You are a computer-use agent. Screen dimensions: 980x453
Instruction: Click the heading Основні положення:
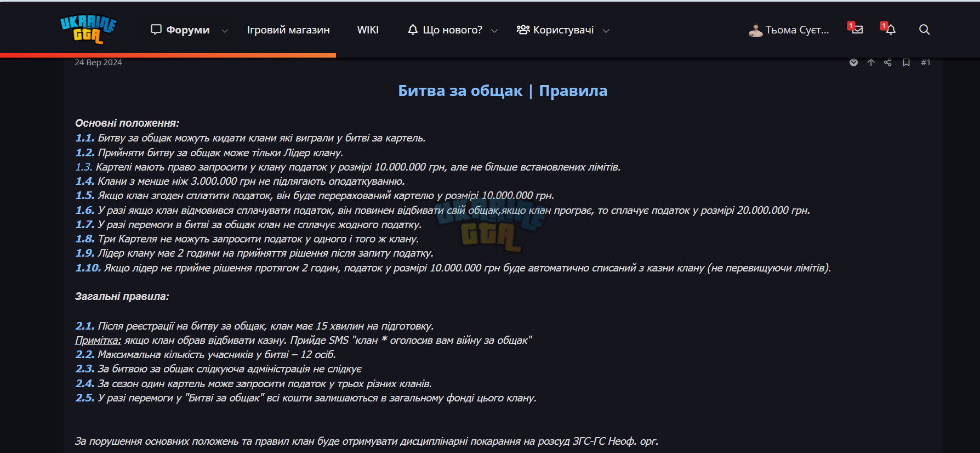point(127,123)
